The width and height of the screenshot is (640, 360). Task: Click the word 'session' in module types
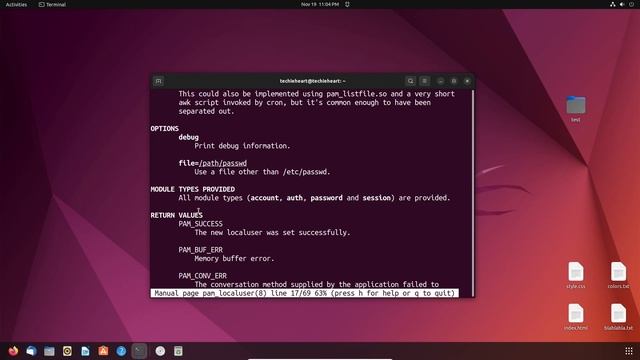pos(377,198)
